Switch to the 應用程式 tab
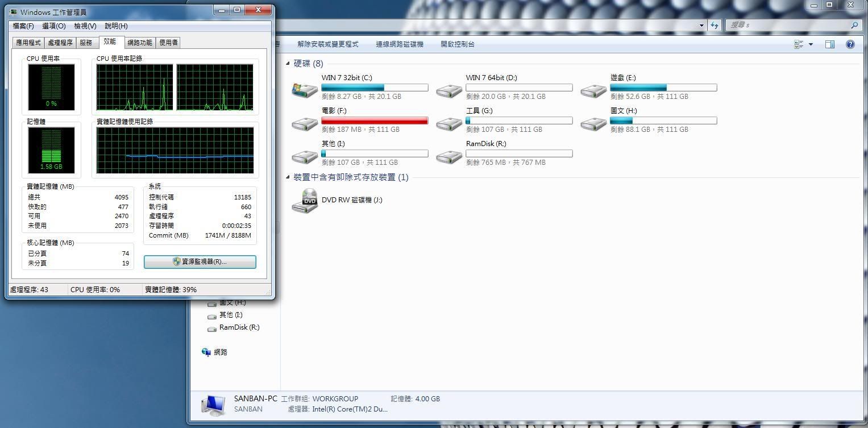868x428 pixels. point(28,43)
